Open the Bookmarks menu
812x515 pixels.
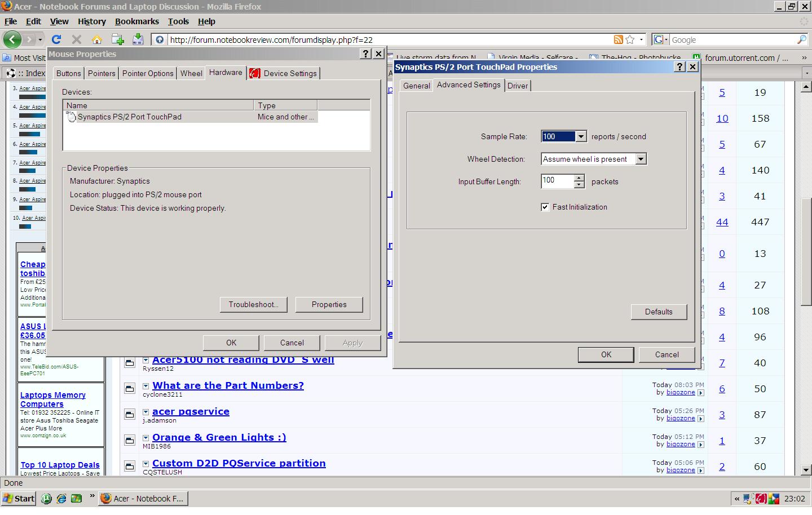coord(137,21)
